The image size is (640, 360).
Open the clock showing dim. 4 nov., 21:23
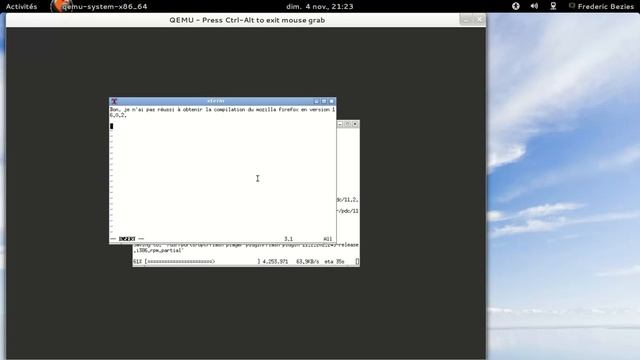click(320, 6)
